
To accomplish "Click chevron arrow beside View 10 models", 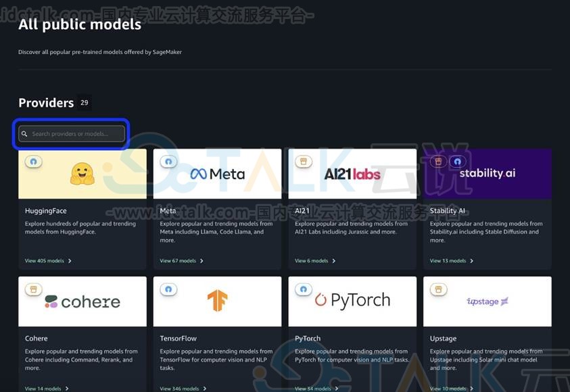I will pos(471,389).
